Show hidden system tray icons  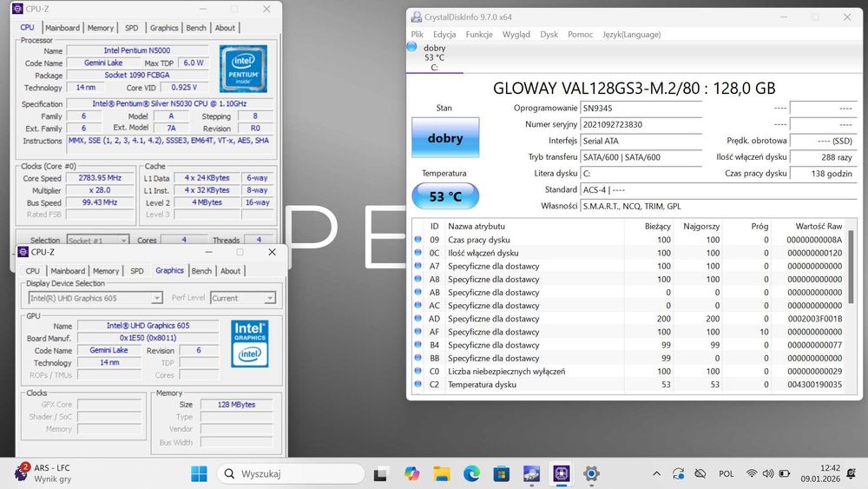pos(656,473)
